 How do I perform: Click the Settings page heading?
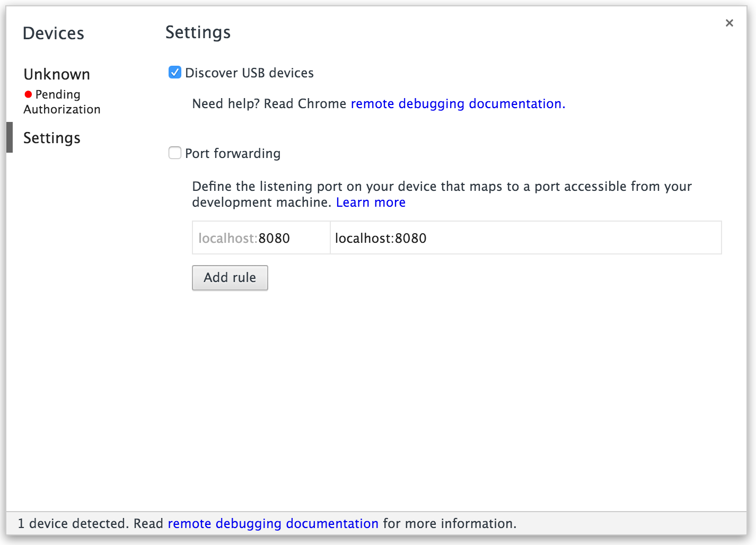click(x=198, y=32)
